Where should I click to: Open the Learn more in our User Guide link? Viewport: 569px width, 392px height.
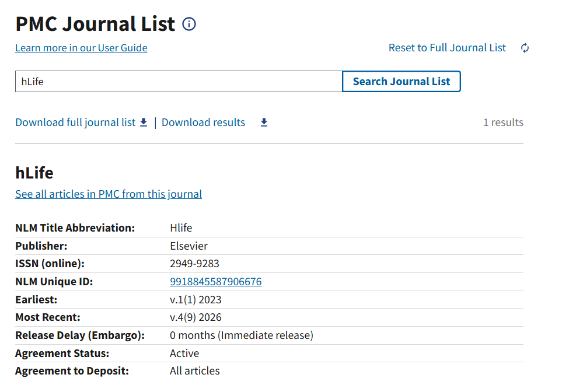pos(81,48)
